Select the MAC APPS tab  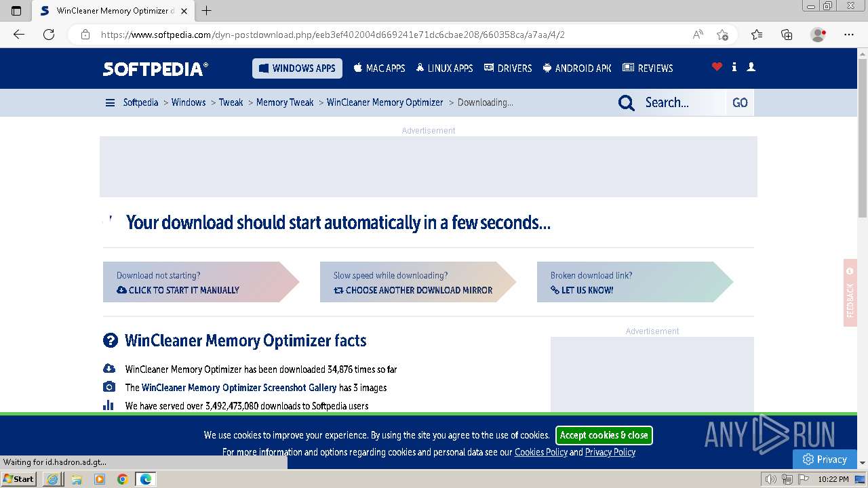379,68
